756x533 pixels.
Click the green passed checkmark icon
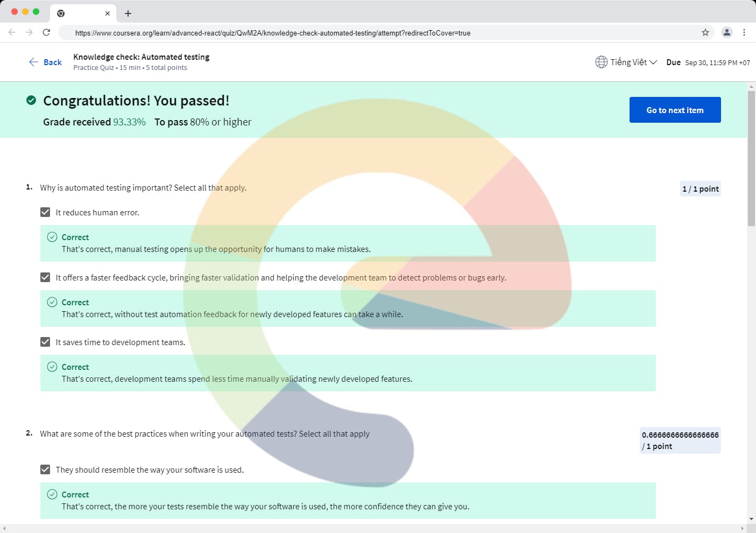31,100
